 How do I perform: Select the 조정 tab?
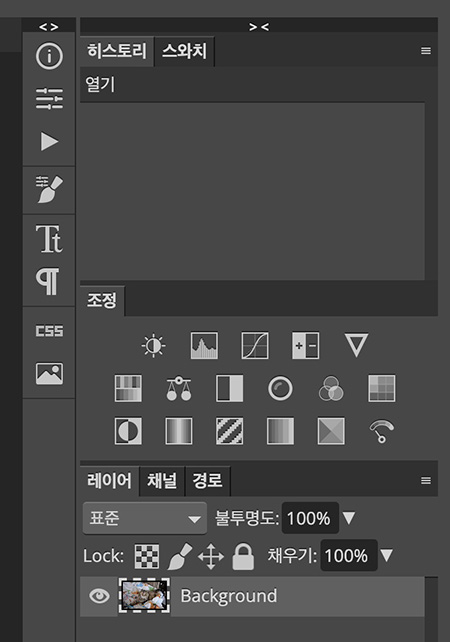coord(102,301)
